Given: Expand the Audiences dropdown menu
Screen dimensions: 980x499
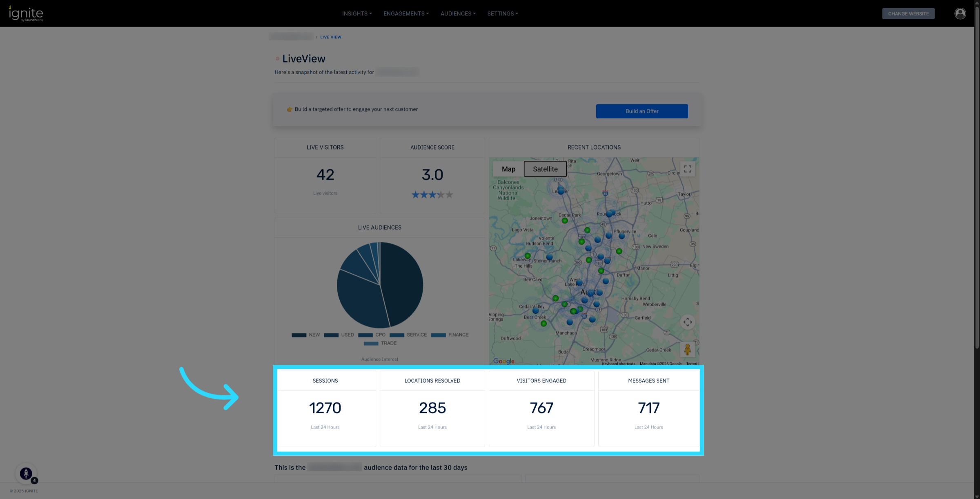Looking at the screenshot, I should point(458,13).
